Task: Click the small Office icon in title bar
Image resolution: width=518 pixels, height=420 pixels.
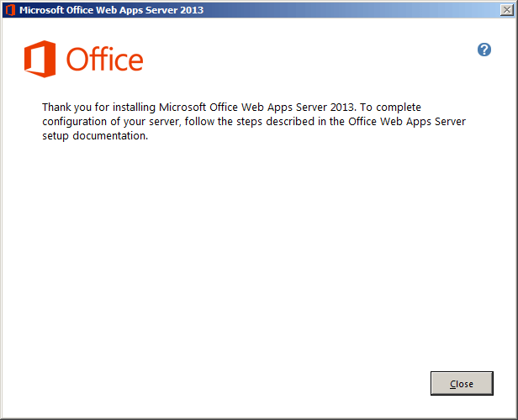Action: pyautogui.click(x=10, y=10)
